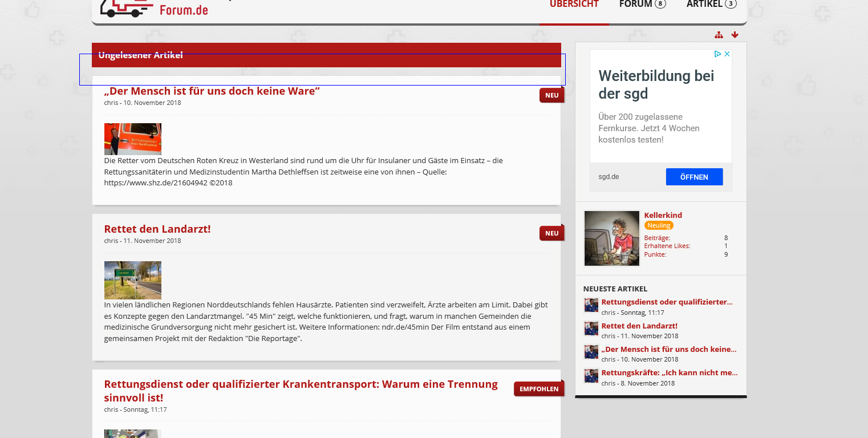Open the Übersicht tab
The height and width of the screenshot is (438, 868).
574,5
